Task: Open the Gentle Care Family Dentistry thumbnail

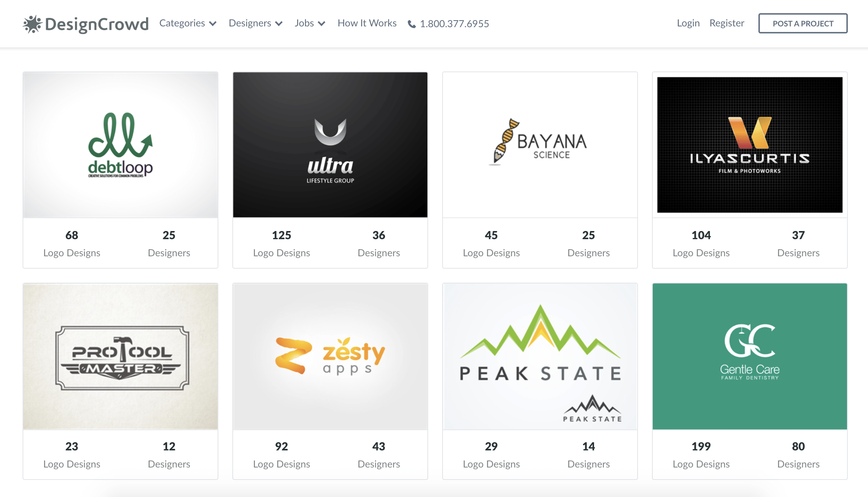Action: pos(750,356)
